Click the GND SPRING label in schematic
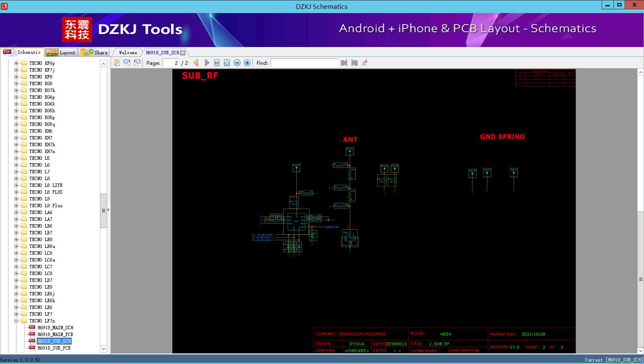 click(502, 136)
